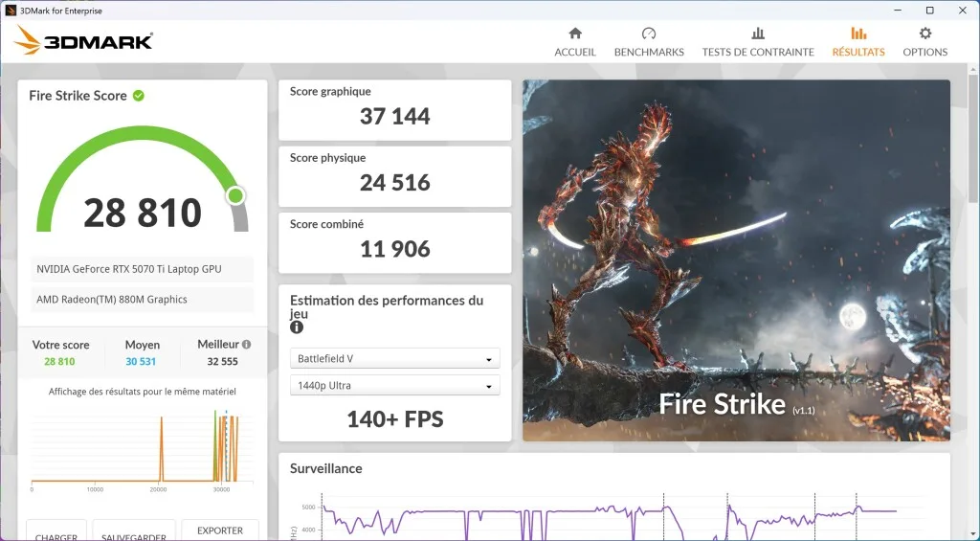This screenshot has height=541, width=980.
Task: Click the Accueil home icon
Action: 575,34
